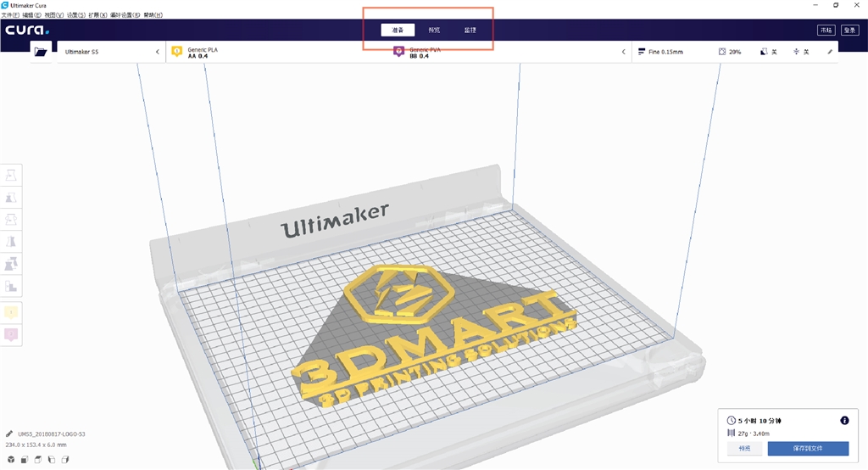The width and height of the screenshot is (868, 470).
Task: Choose Extruder 1 yellow button in toolbar
Action: (x=12, y=312)
